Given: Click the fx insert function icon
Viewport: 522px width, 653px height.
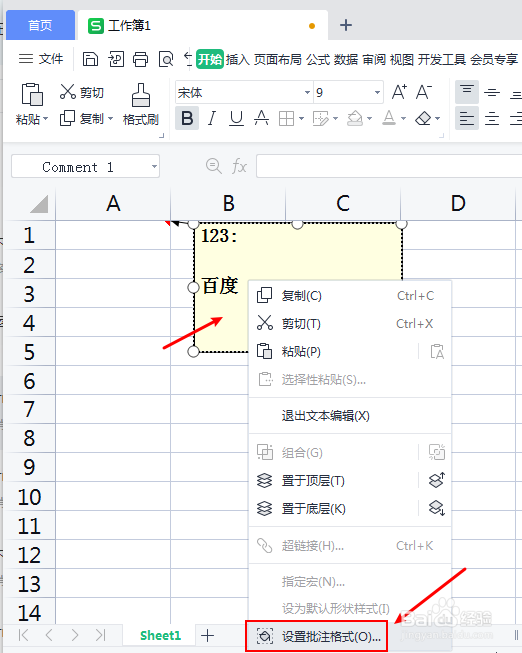Looking at the screenshot, I should tap(240, 167).
